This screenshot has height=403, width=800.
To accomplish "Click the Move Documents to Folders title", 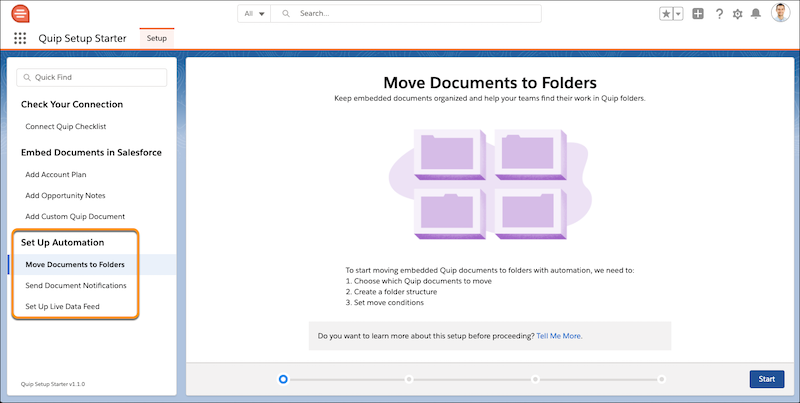I will coord(490,83).
